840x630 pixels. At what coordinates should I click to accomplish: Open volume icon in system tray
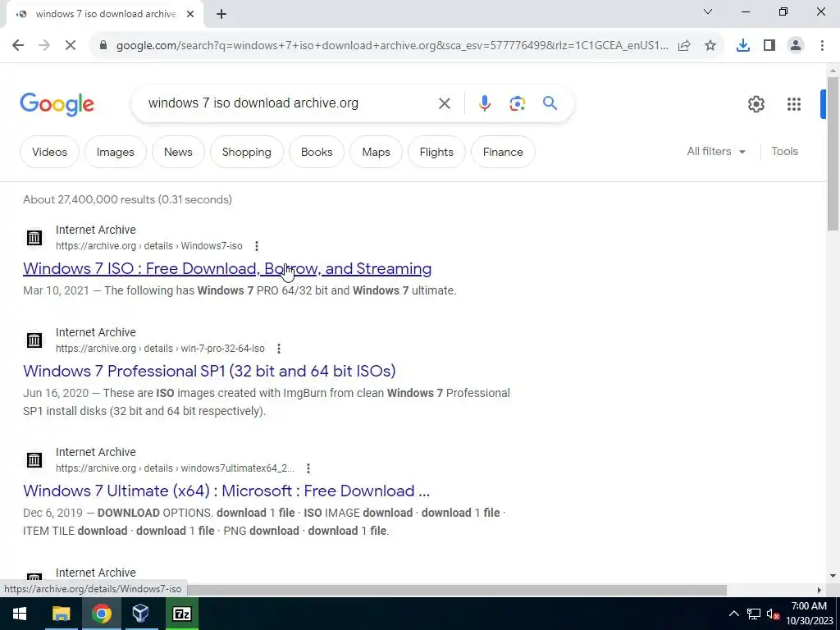[x=773, y=614]
